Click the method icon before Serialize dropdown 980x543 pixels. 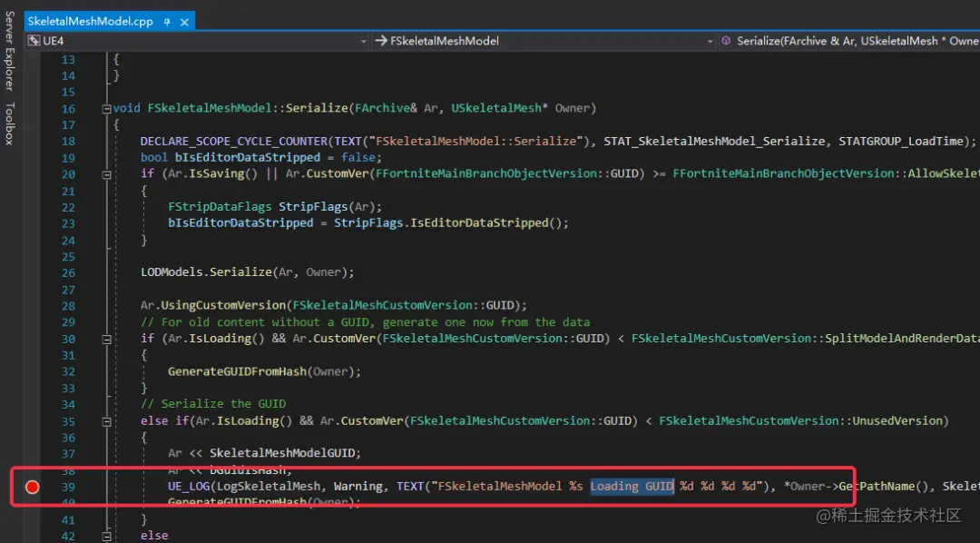coord(726,41)
